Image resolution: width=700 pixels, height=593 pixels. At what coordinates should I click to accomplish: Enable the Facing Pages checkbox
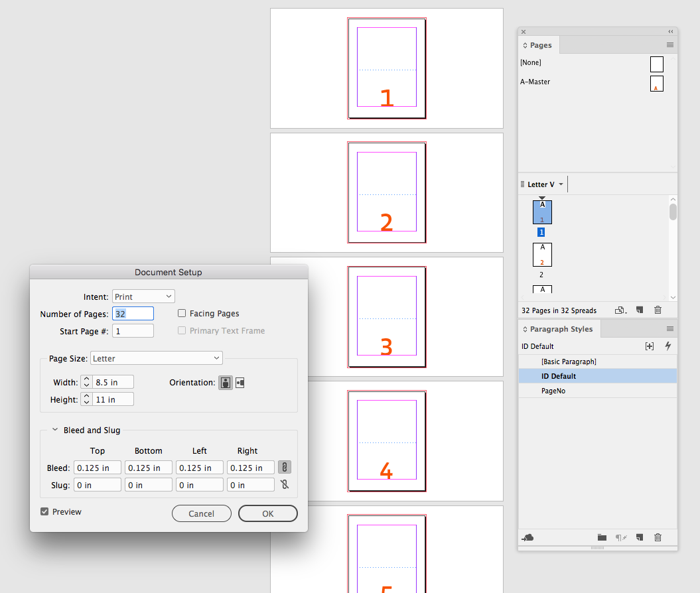[x=182, y=313]
